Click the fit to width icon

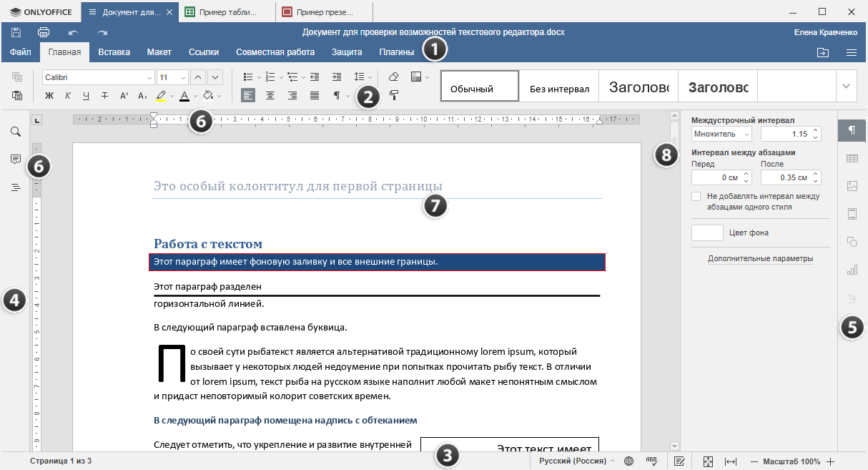coord(730,461)
